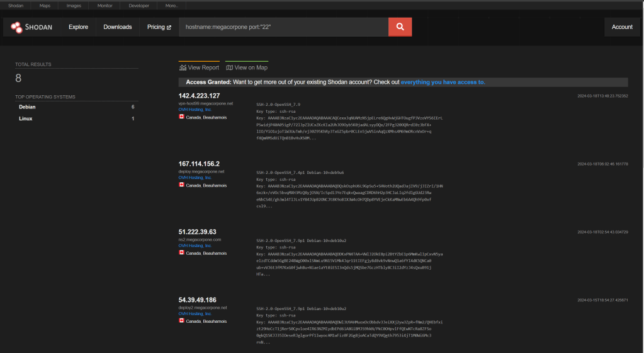Screen dimensions: 644x353
Task: Open host result 167.114.156.2
Action: click(199, 164)
